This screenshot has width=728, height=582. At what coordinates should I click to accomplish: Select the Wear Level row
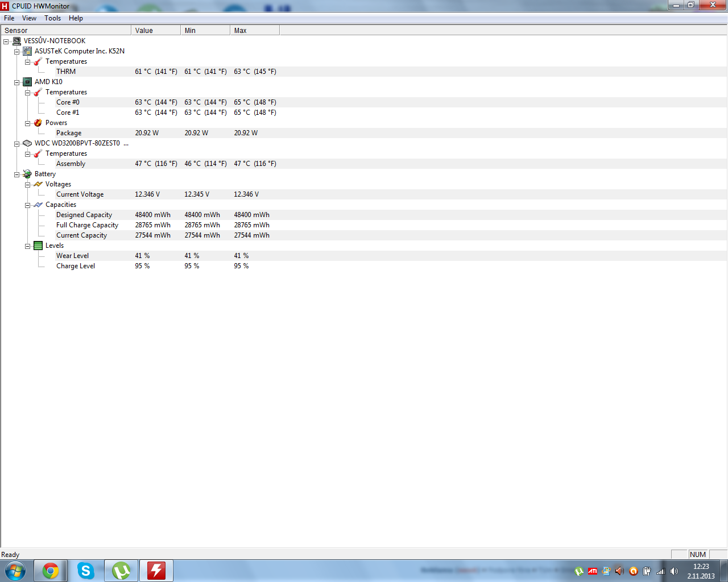tap(364, 256)
